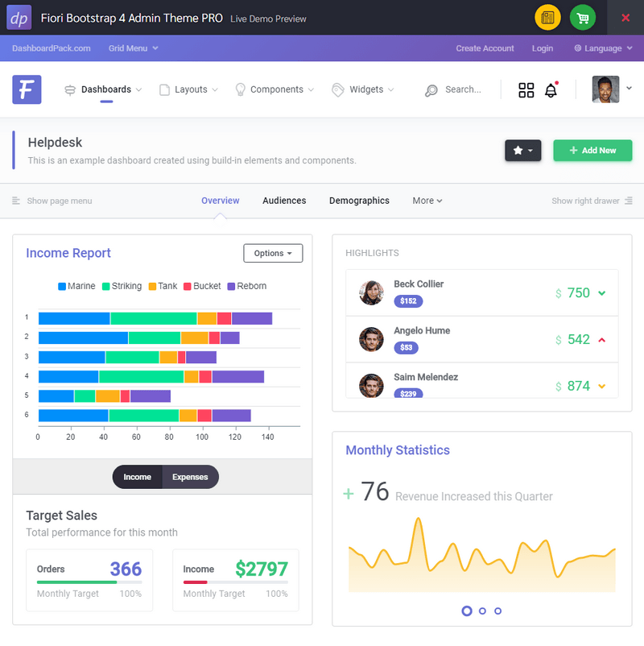The image size is (644, 646).
Task: Click the search magnifier icon
Action: [431, 90]
